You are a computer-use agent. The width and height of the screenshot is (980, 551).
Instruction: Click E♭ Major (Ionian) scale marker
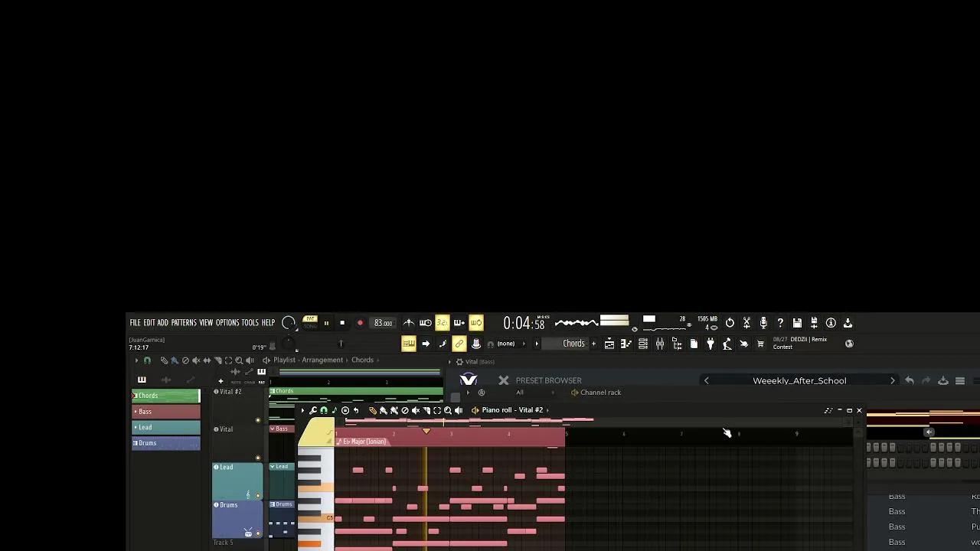[362, 442]
